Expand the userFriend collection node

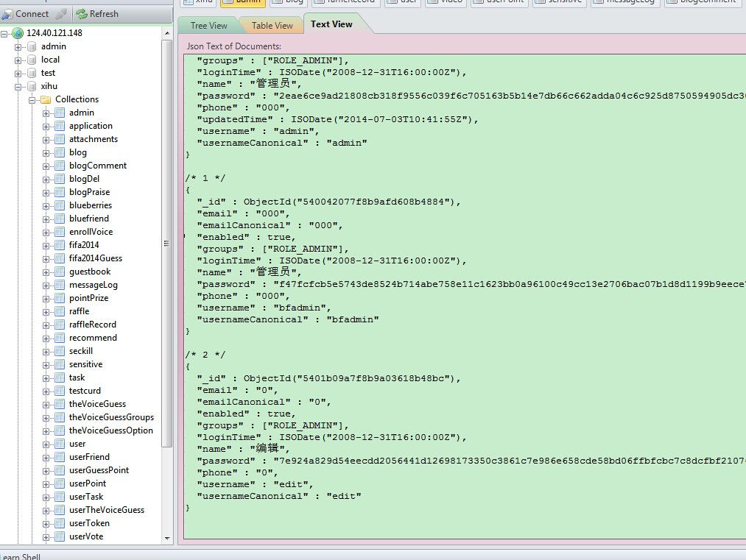click(46, 458)
